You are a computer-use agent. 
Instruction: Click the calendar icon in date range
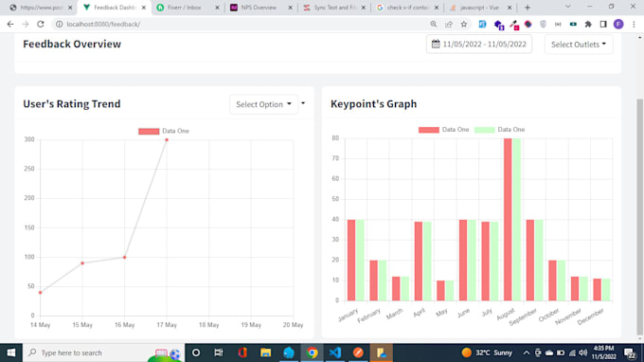point(436,44)
